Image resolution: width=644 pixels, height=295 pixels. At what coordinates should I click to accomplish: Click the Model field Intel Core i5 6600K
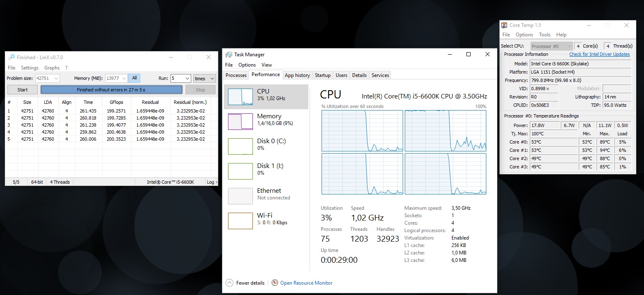click(580, 64)
